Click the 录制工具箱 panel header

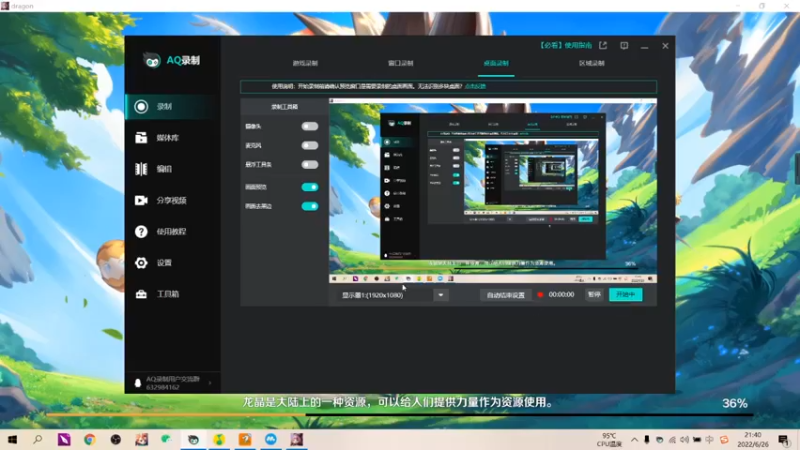tap(284, 107)
